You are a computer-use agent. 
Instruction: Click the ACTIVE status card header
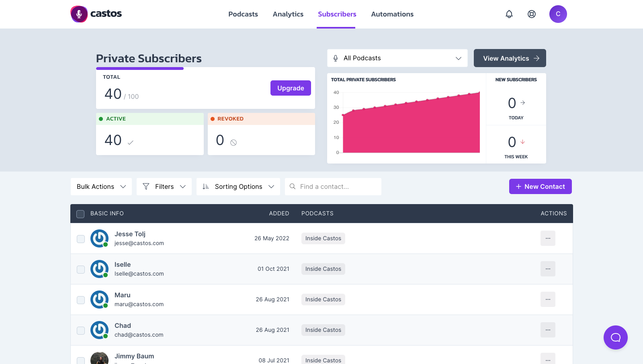point(150,119)
